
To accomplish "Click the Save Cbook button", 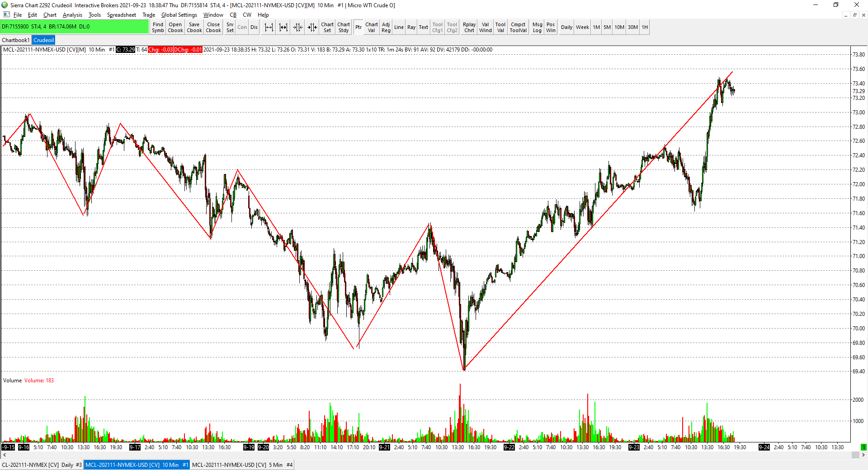I will click(194, 28).
